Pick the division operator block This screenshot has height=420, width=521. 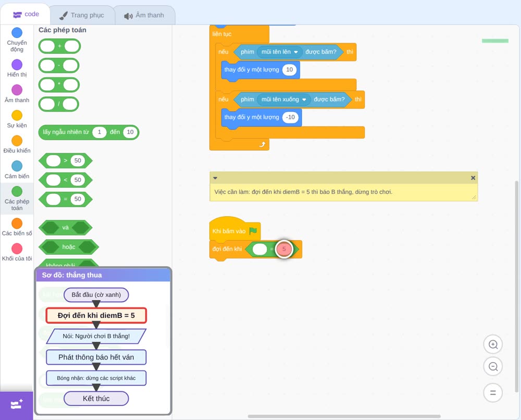59,104
